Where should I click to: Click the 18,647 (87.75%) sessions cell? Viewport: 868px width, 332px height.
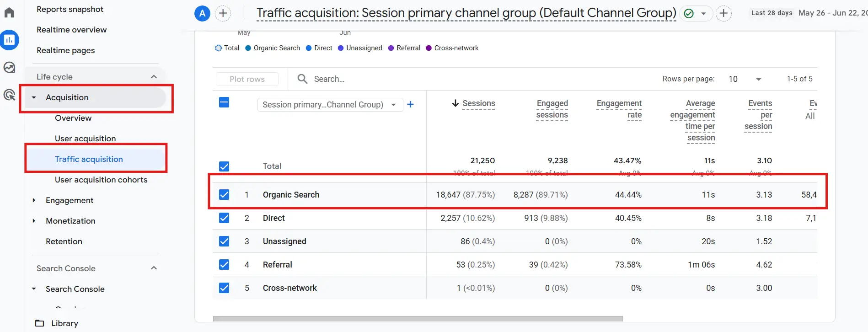click(x=466, y=195)
